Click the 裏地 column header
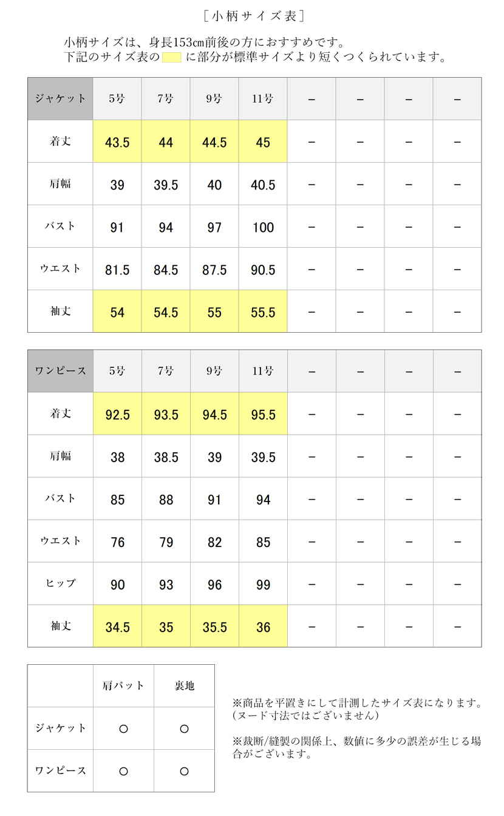 tap(184, 686)
